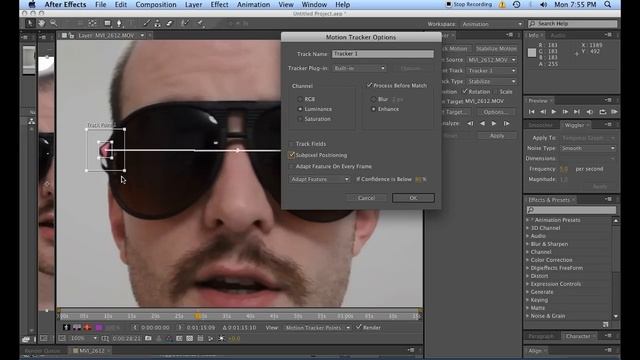Open the Workspace Animation dropdown
The height and width of the screenshot is (360, 640).
(491, 24)
